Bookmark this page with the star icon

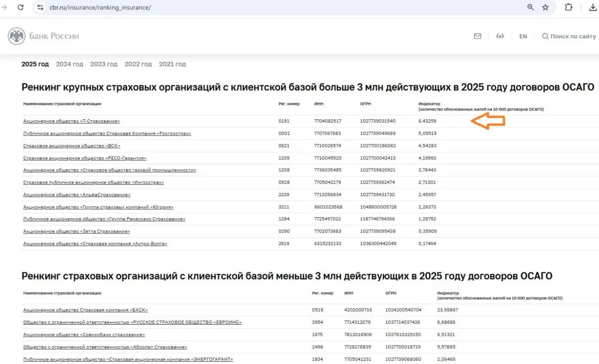[x=545, y=7]
